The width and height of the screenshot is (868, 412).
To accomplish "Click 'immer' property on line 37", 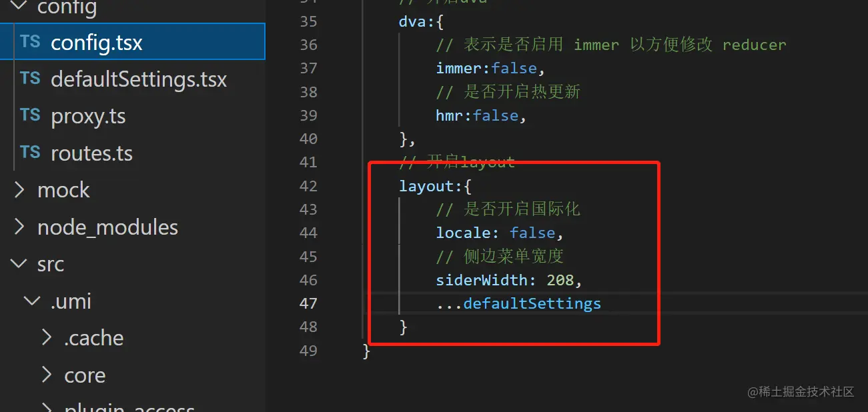I will coord(459,69).
